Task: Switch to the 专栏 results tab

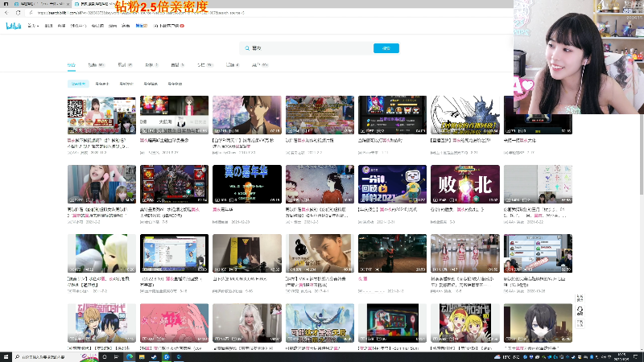Action: pyautogui.click(x=204, y=65)
